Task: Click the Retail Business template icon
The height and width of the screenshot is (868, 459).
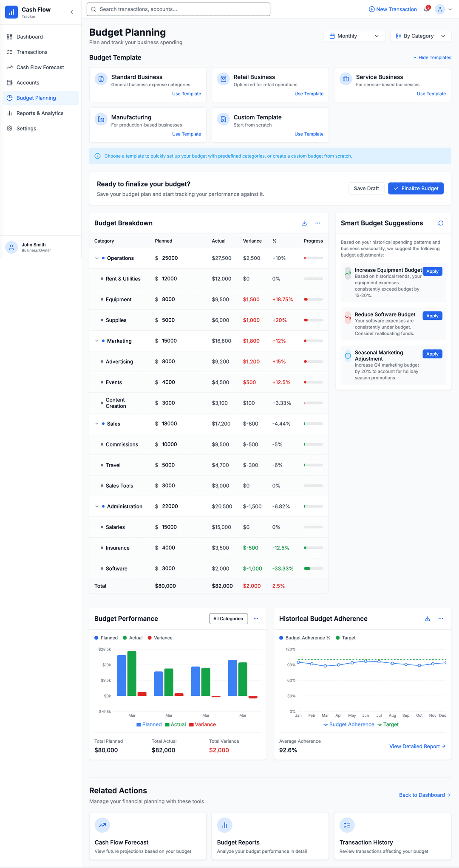Action: [224, 79]
